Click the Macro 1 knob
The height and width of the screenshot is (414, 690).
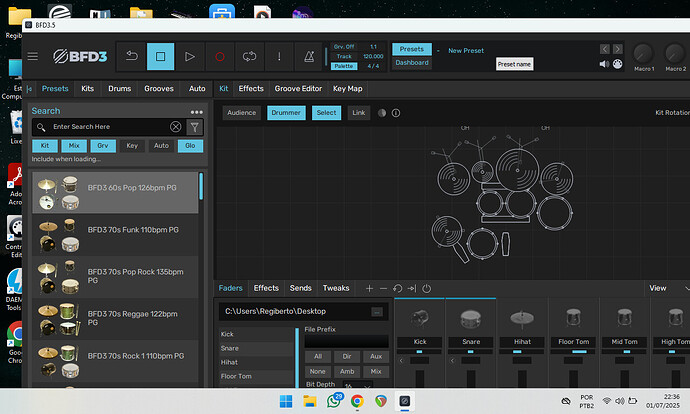pyautogui.click(x=643, y=54)
